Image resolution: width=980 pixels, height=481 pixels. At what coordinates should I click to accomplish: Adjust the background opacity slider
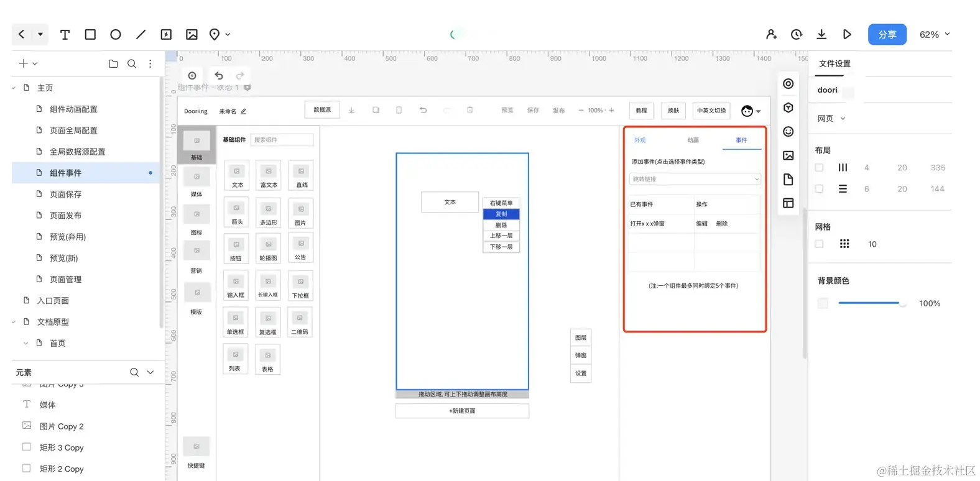872,303
